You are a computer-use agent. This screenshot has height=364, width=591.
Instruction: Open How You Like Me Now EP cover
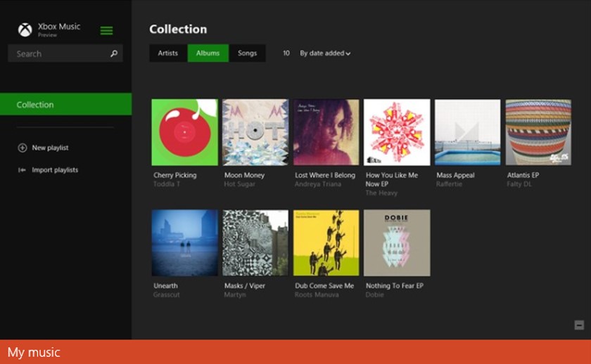coord(397,132)
